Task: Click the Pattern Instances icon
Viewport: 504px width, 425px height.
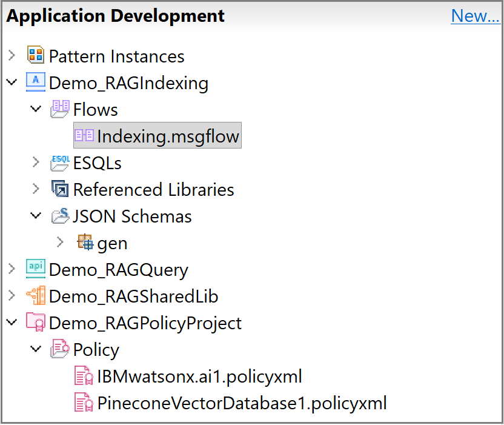Action: (36, 56)
